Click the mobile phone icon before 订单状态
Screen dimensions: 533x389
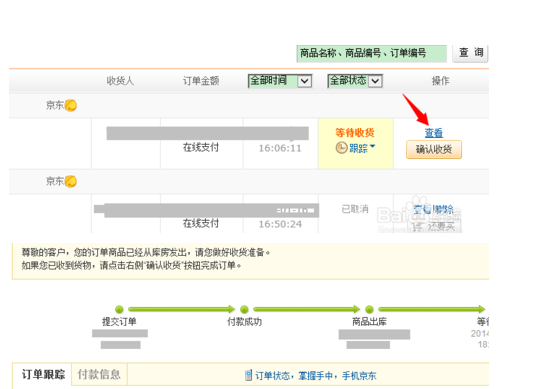point(249,375)
